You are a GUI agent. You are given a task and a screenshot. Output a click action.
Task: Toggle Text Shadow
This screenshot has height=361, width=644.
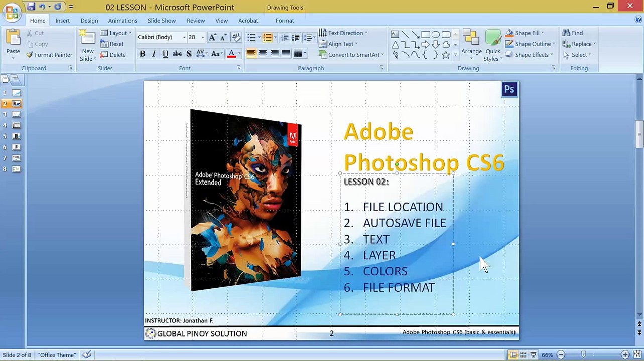click(x=189, y=54)
